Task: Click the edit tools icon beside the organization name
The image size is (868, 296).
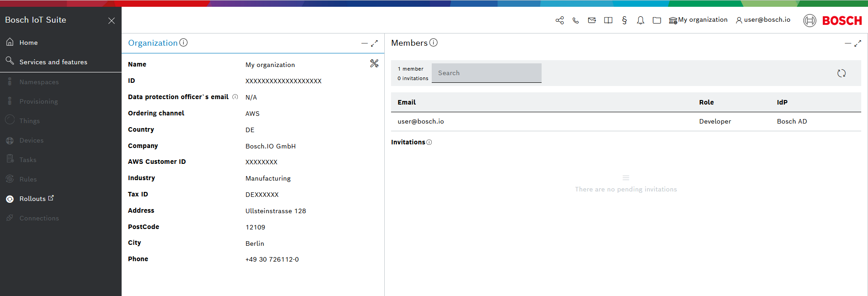Action: tap(374, 63)
